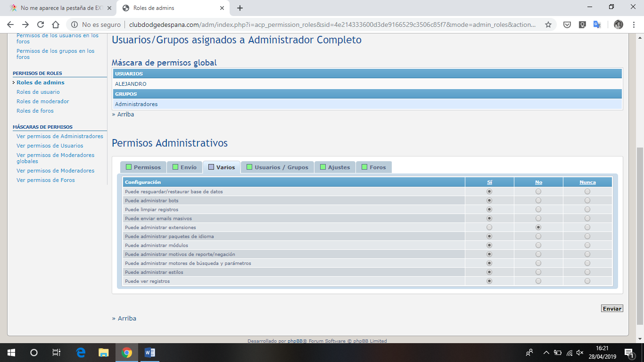Click the browser home icon
644x362 pixels.
coord(56,25)
